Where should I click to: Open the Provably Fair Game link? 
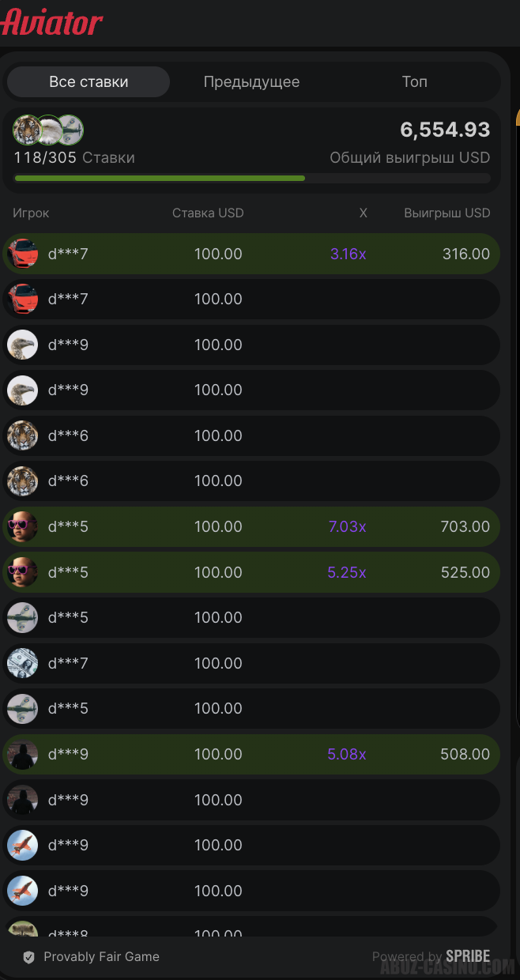[x=101, y=957]
